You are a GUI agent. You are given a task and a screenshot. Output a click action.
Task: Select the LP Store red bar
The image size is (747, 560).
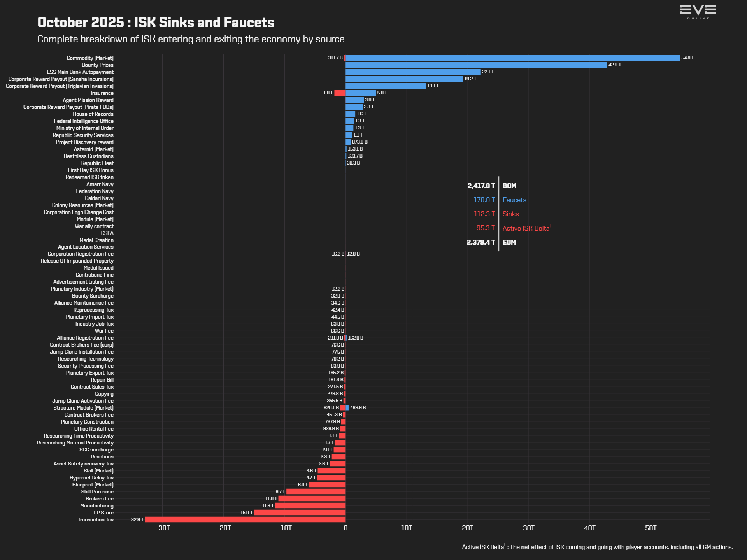pos(300,513)
